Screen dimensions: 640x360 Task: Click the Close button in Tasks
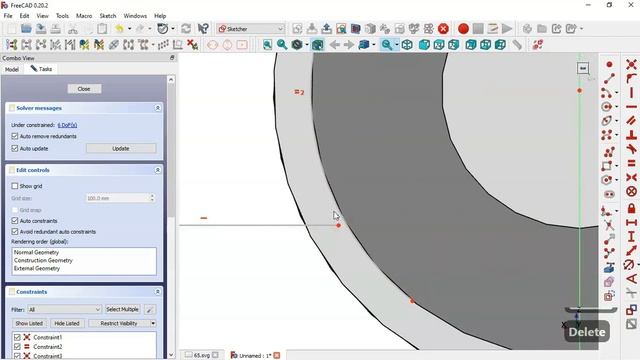point(84,89)
